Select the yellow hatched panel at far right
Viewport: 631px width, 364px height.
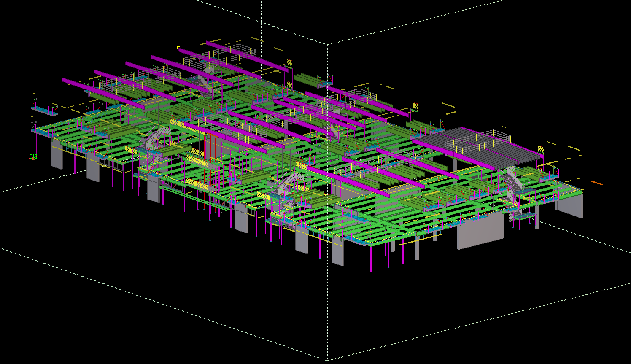click(541, 149)
